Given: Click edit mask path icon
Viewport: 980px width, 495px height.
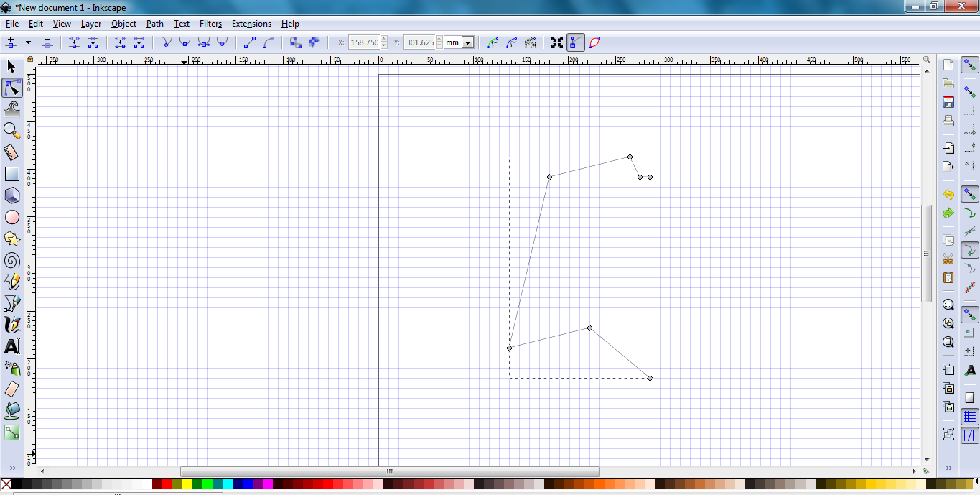Looking at the screenshot, I should click(x=511, y=42).
